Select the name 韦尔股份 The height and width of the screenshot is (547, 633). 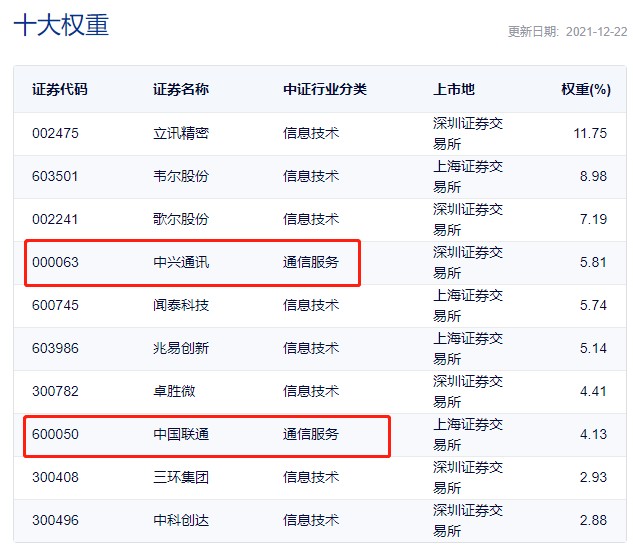click(181, 176)
